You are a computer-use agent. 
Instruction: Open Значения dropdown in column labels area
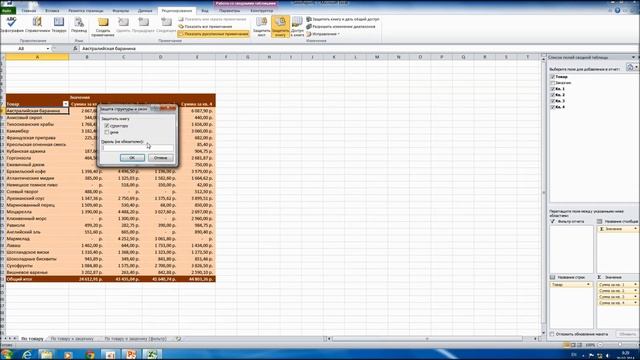(x=635, y=229)
